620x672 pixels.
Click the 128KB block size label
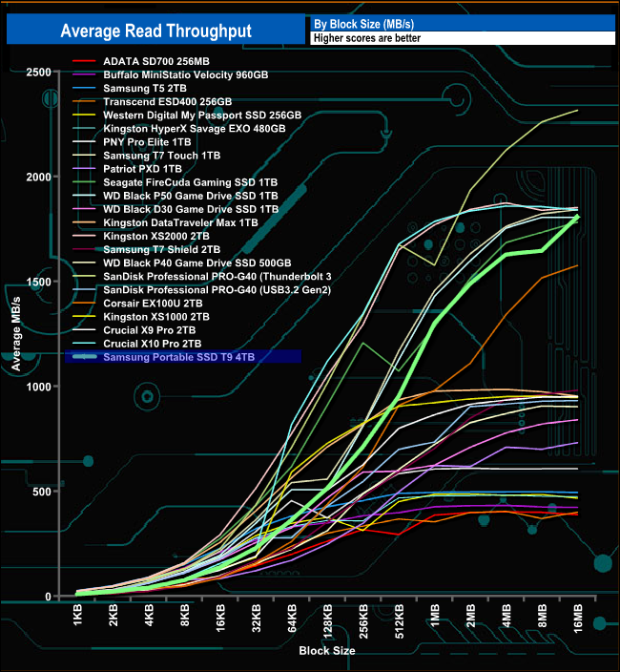tap(327, 621)
